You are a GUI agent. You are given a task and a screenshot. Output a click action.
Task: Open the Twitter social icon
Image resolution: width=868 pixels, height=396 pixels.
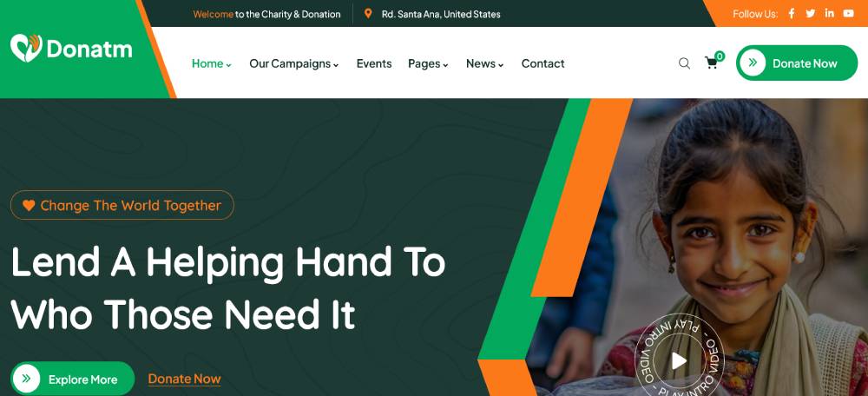coord(811,14)
